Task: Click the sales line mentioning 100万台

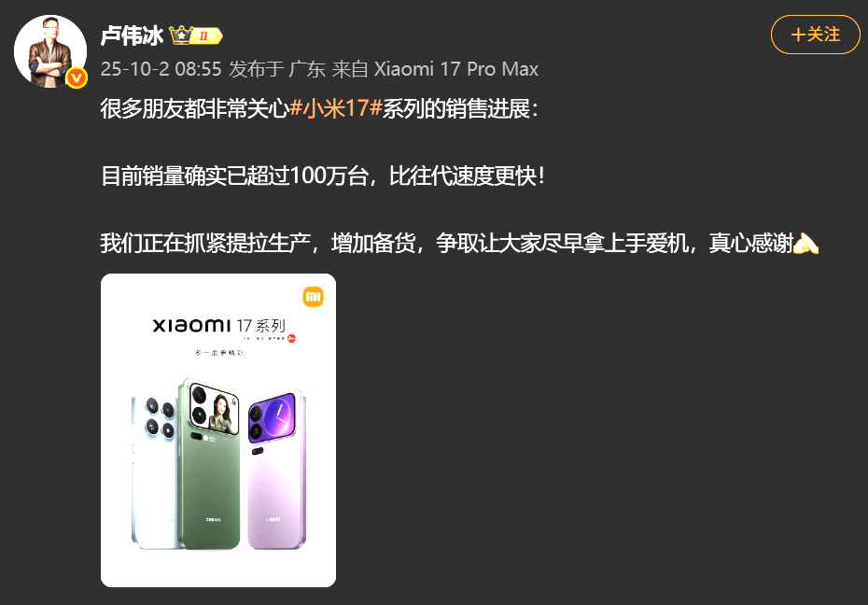Action: [323, 176]
